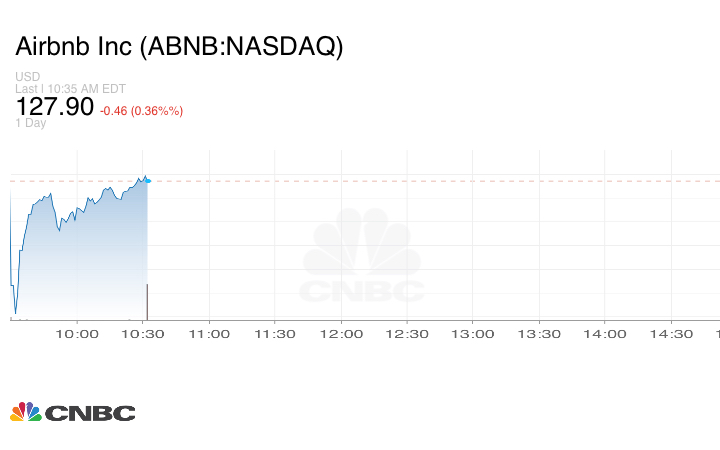Viewport: 720px width, 450px height.
Task: Click the red -0.46 (0.36%) change text
Action: tap(141, 110)
